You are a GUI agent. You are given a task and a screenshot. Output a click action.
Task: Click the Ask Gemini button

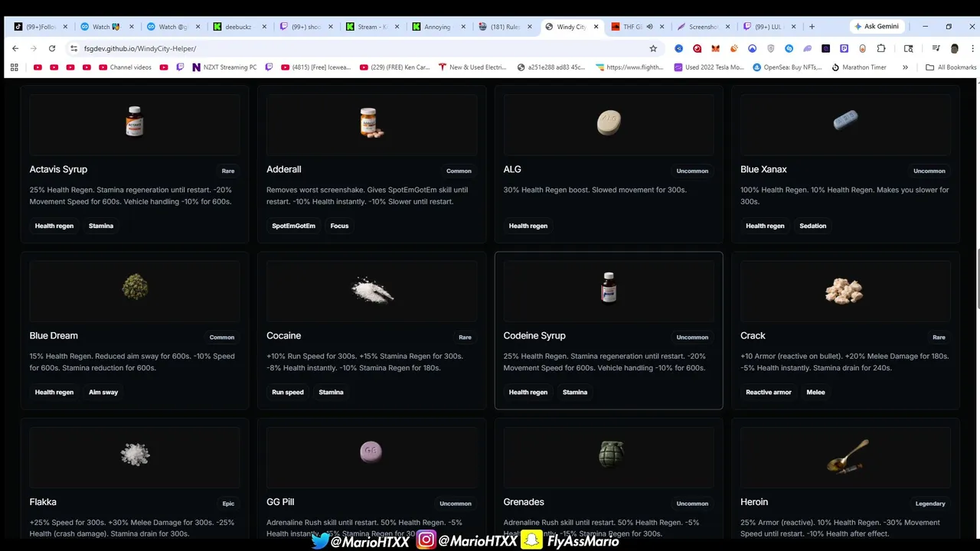pyautogui.click(x=877, y=27)
